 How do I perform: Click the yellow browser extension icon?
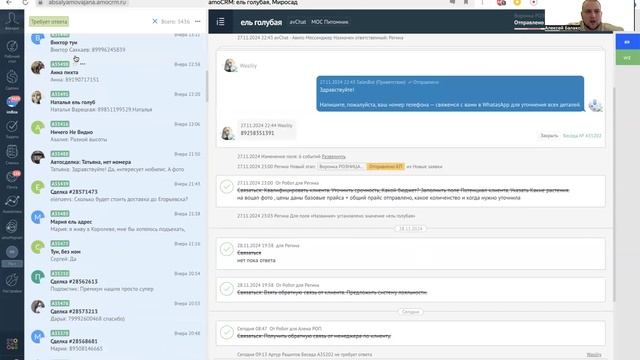pos(517,2)
